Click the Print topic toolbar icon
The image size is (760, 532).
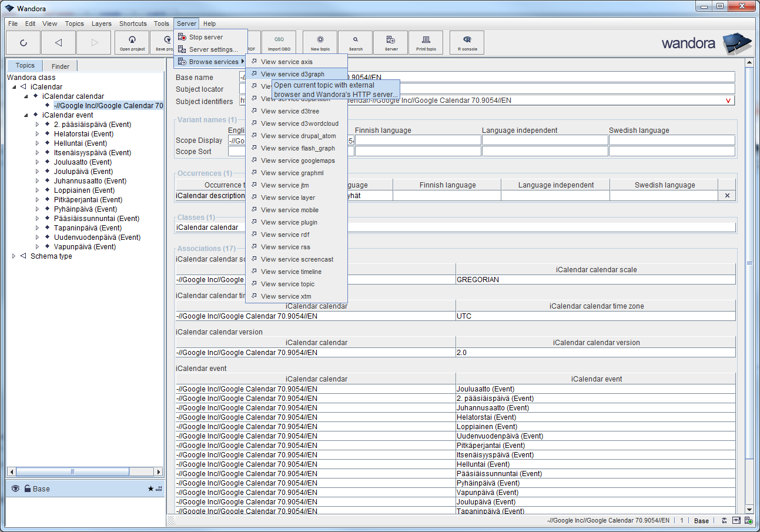coord(426,42)
